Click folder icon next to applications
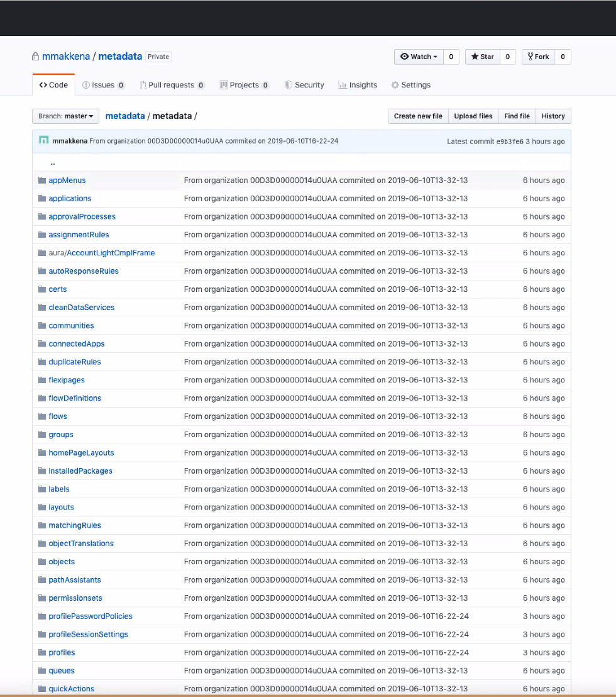Screen dimensions: 616x697 [x=42, y=198]
